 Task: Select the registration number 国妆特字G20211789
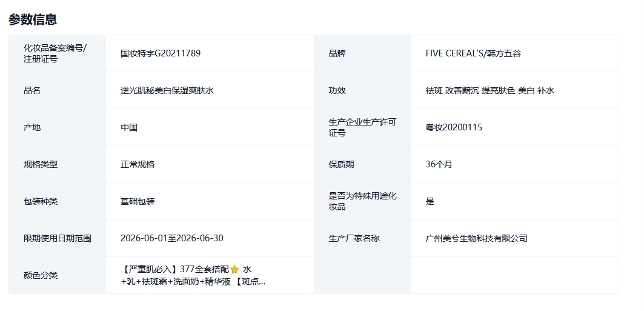[x=161, y=53]
